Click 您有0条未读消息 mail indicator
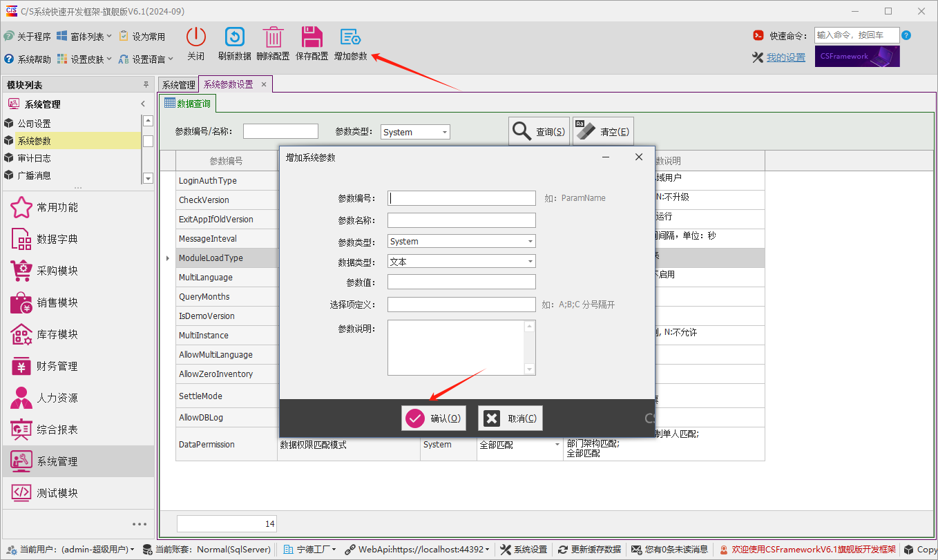 [670, 550]
